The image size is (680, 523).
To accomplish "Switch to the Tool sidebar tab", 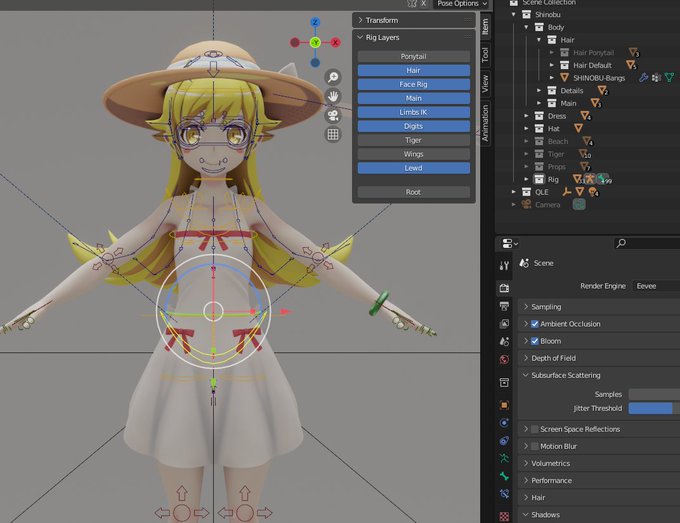I will [485, 55].
